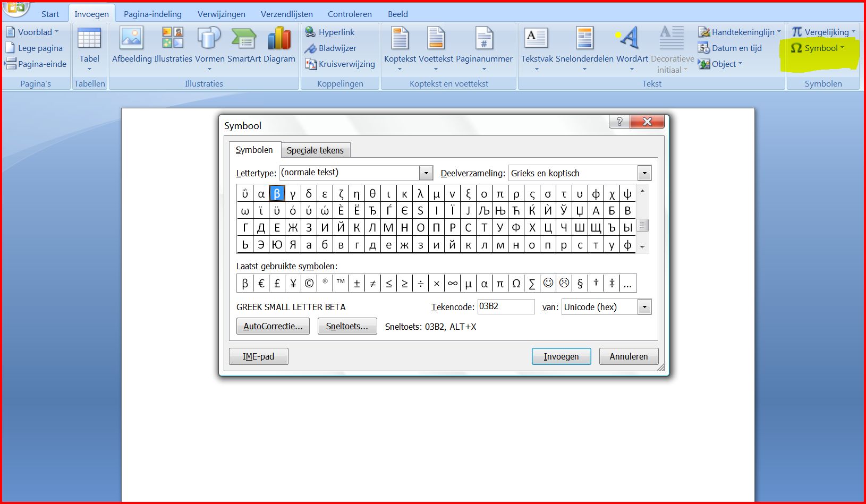Insert a Hyperlink
Image resolution: width=866 pixels, height=504 pixels.
[x=330, y=32]
